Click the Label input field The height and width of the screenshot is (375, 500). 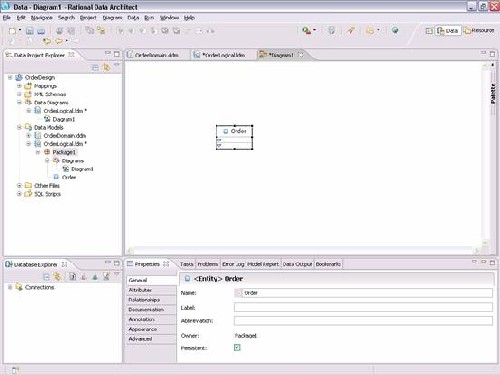(x=363, y=307)
